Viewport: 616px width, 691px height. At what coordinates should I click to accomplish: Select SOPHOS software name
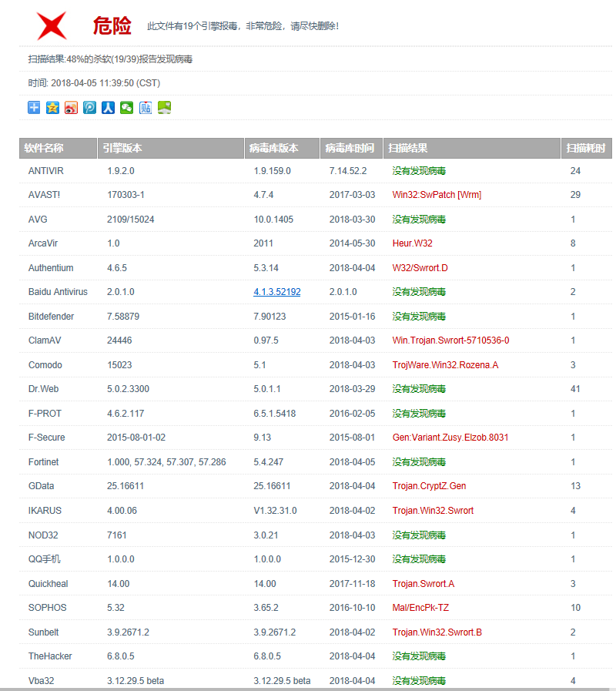click(47, 607)
